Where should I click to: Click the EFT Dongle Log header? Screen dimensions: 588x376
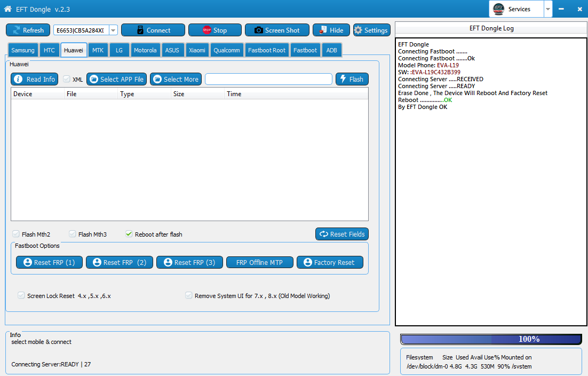pos(491,28)
